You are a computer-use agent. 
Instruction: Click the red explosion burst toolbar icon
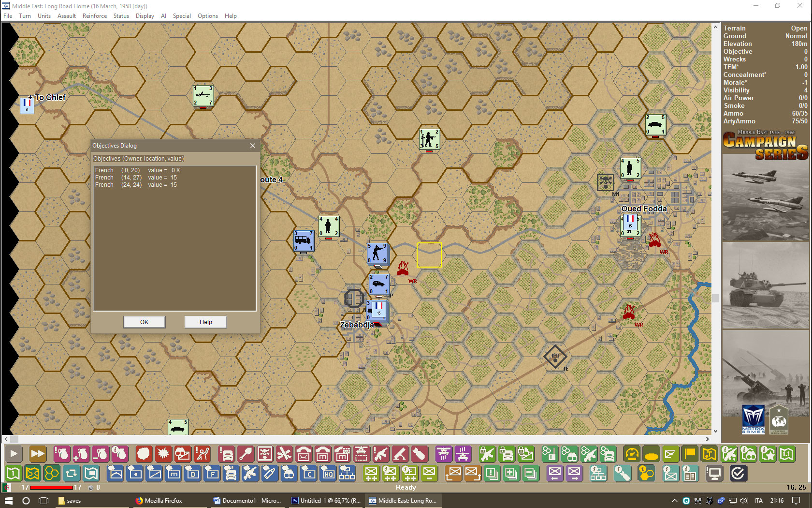163,454
